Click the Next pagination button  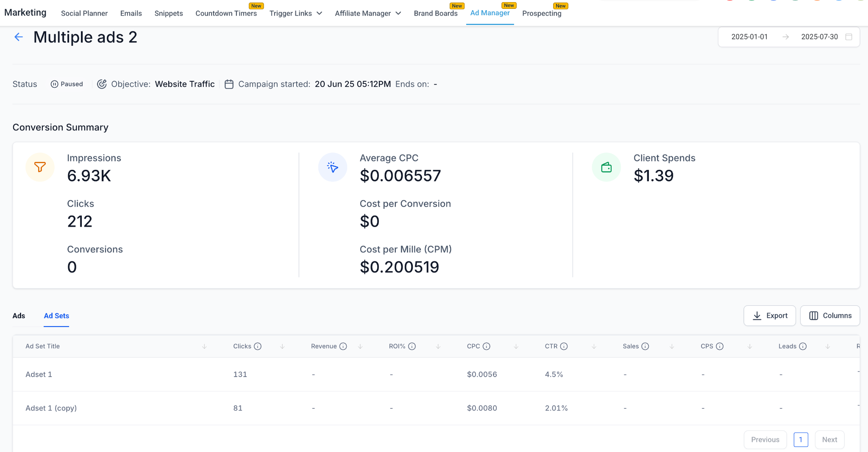tap(829, 440)
